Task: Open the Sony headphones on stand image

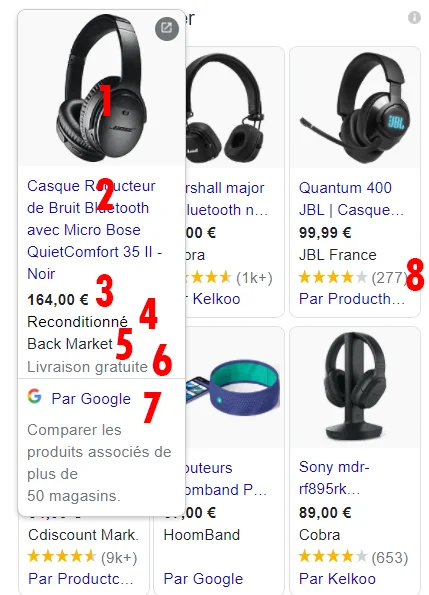Action: 355,387
